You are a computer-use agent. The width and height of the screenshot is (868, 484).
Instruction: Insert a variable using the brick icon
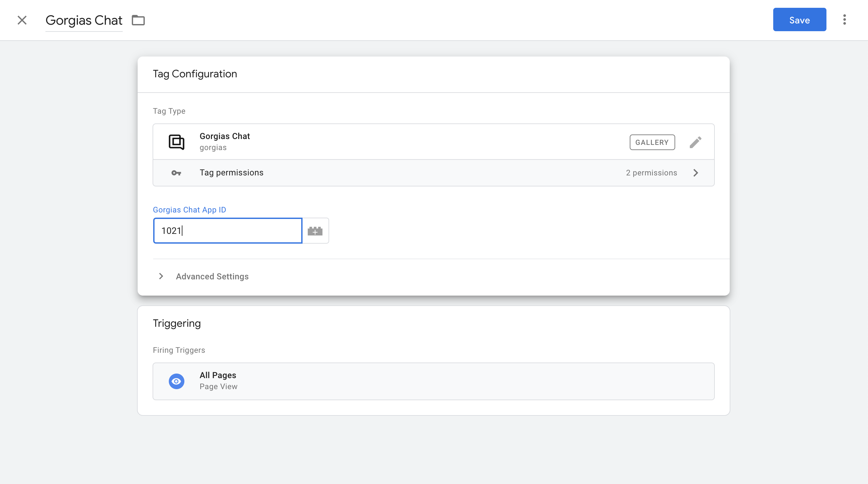315,231
